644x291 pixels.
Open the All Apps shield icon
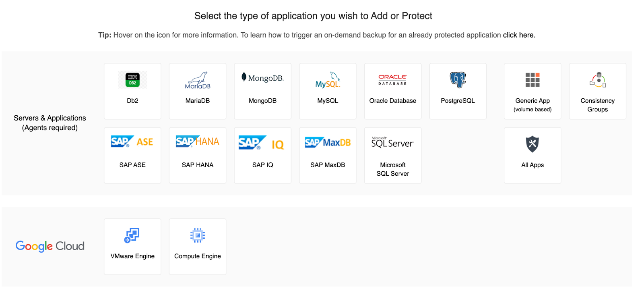coord(533,144)
